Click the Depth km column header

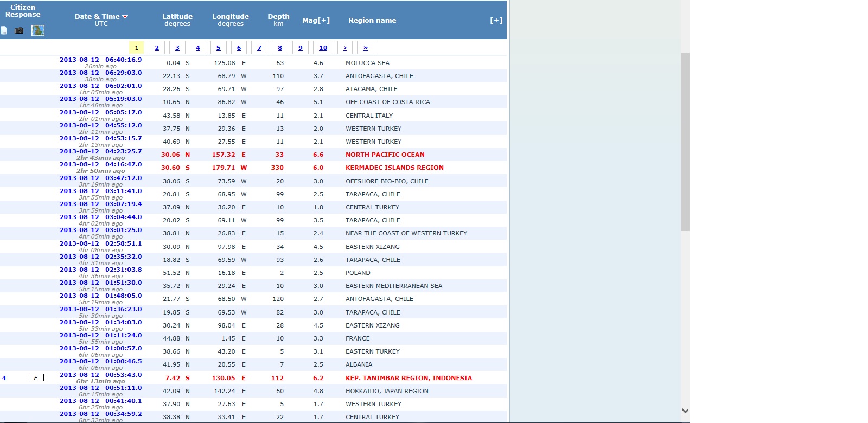[x=278, y=20]
